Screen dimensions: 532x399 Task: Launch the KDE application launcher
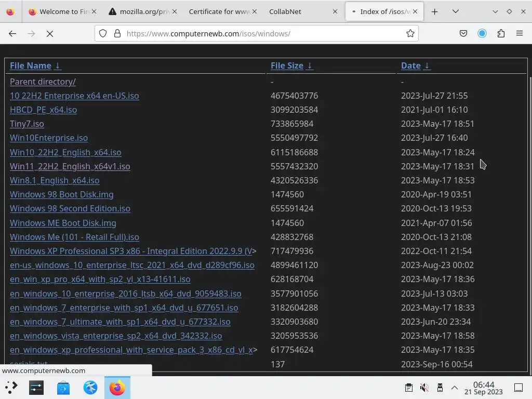pos(11,388)
